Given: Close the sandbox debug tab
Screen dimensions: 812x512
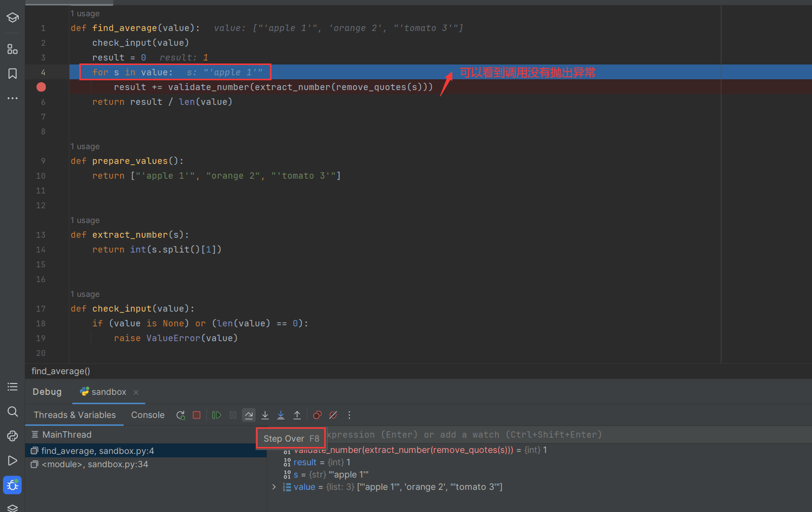Looking at the screenshot, I should click(136, 392).
